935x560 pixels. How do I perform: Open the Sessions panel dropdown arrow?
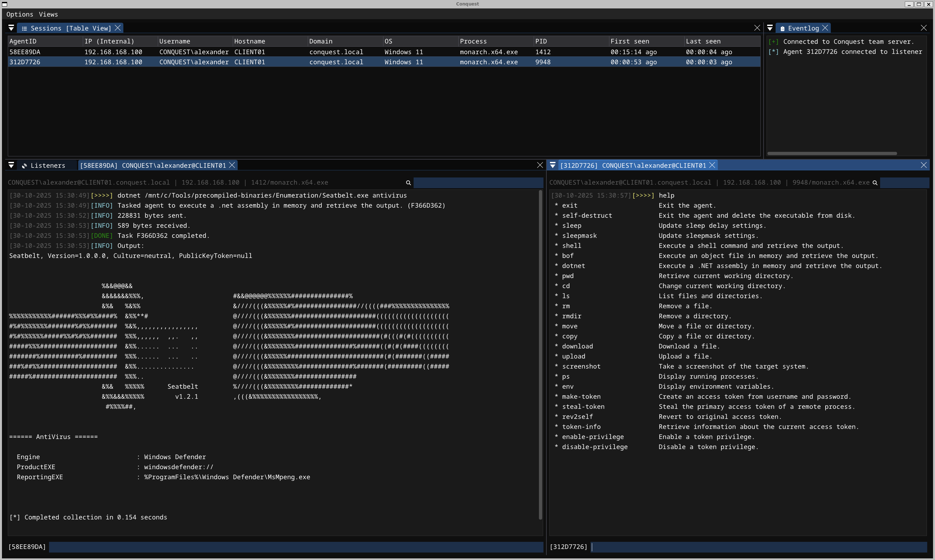tap(11, 28)
